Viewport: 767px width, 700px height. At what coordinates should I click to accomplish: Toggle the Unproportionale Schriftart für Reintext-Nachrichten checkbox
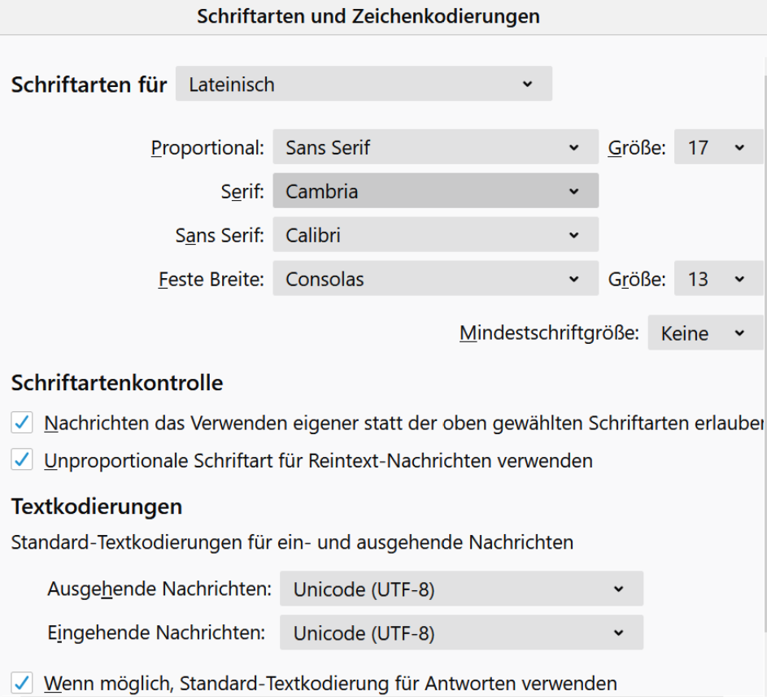22,461
